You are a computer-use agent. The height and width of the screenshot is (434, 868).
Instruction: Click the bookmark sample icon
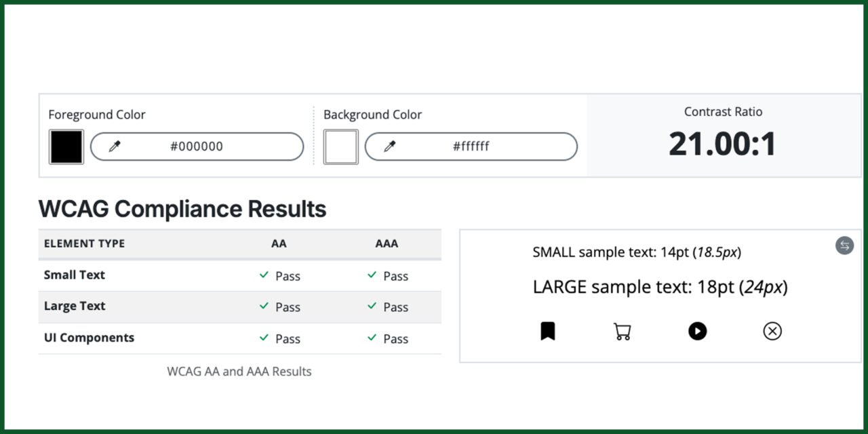click(x=548, y=331)
